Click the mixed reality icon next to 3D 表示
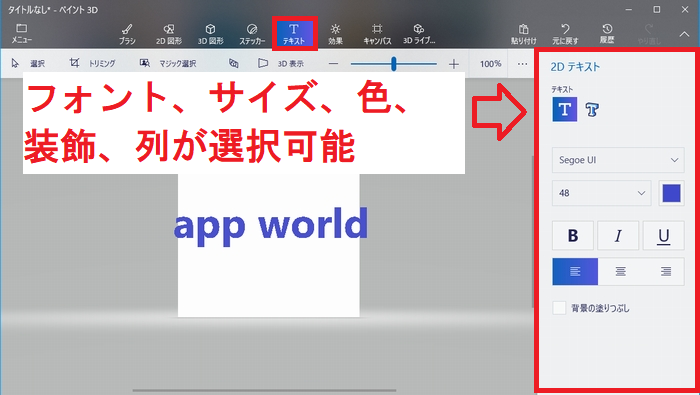 233,63
